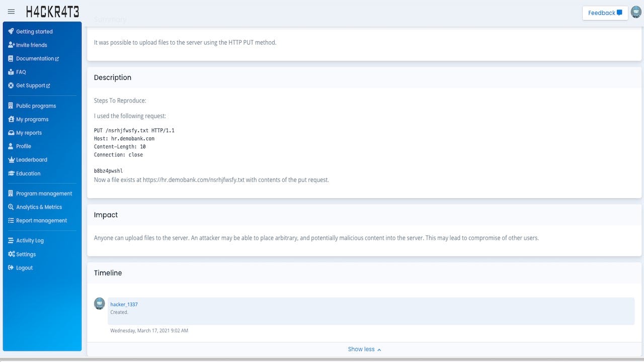This screenshot has height=362, width=644.
Task: Click the hacker_1337 username link
Action: tap(124, 304)
